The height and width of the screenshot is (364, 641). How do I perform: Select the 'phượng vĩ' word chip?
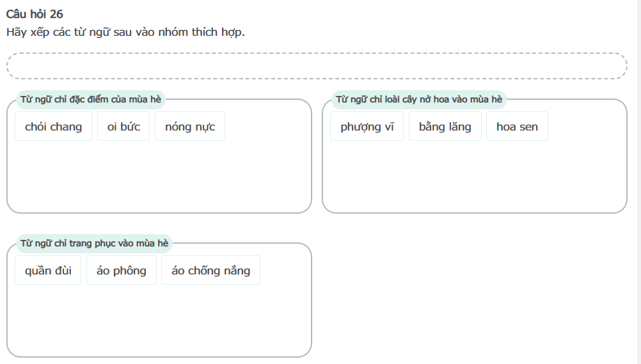tap(367, 127)
